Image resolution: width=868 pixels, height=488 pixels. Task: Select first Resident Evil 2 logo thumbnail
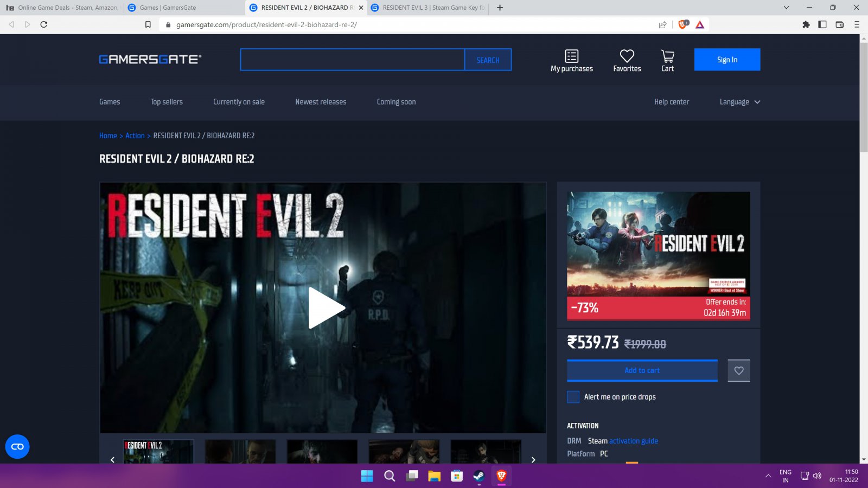(158, 451)
